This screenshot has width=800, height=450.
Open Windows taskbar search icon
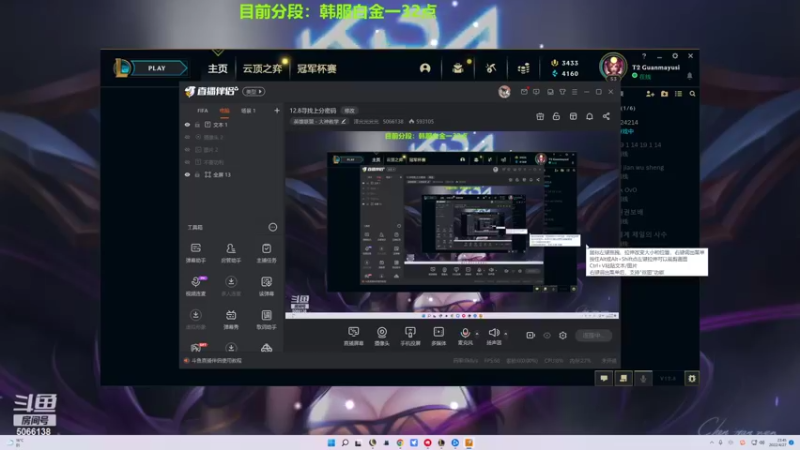[345, 443]
